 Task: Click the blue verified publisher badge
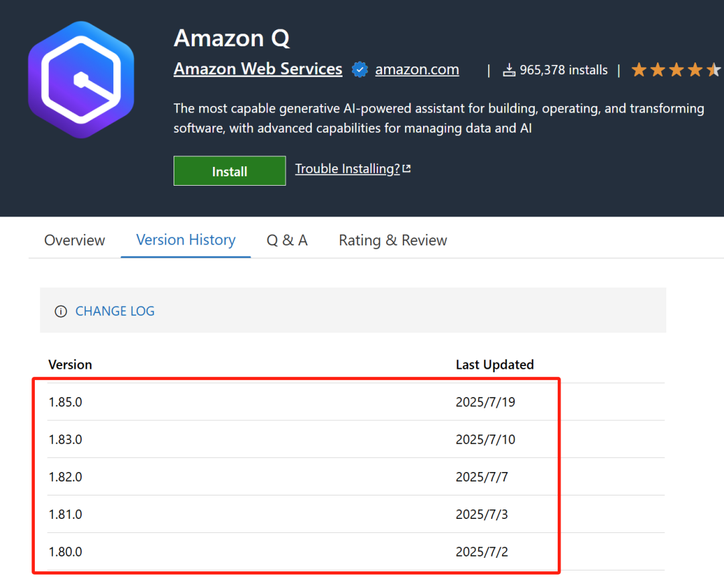360,70
